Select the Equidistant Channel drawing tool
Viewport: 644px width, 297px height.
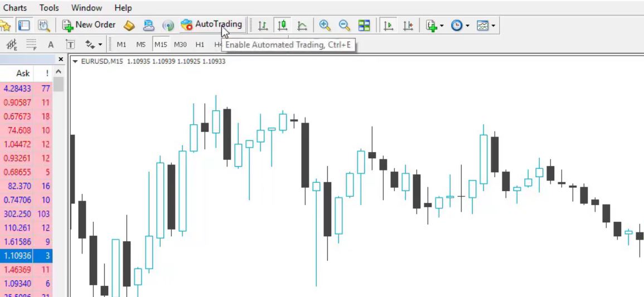(12, 45)
